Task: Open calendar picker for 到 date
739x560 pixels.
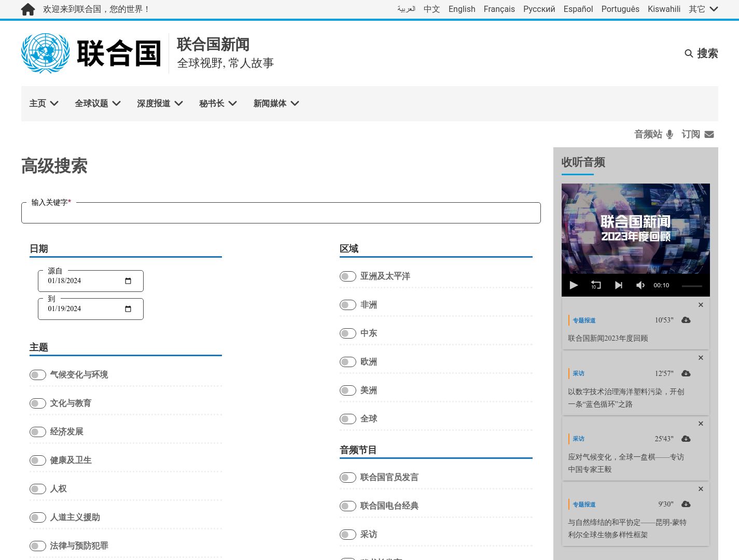Action: point(128,309)
